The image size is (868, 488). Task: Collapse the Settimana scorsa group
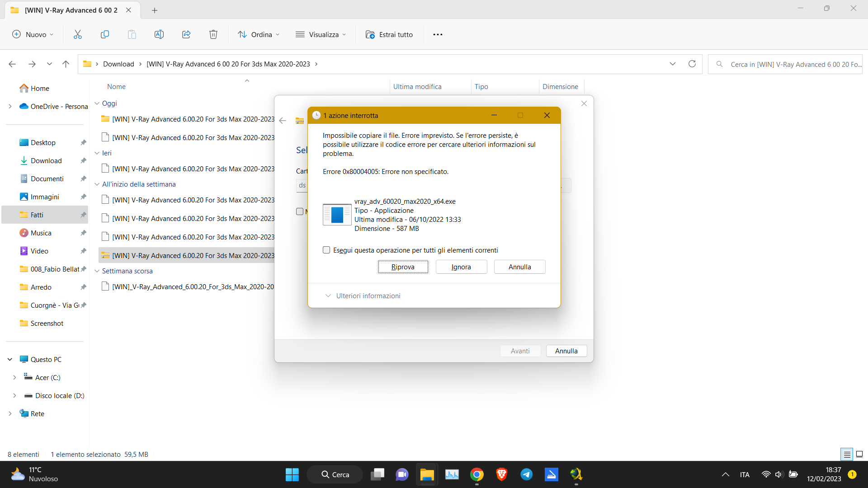(x=97, y=271)
